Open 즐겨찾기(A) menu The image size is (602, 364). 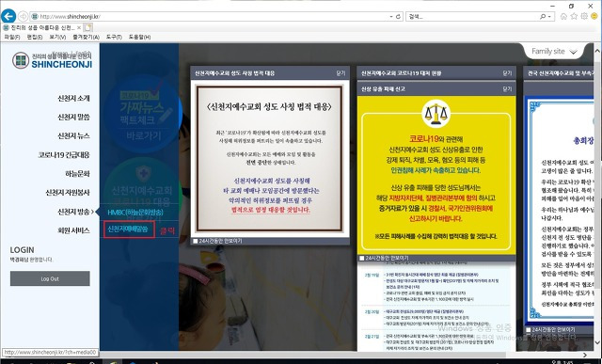[x=86, y=37]
